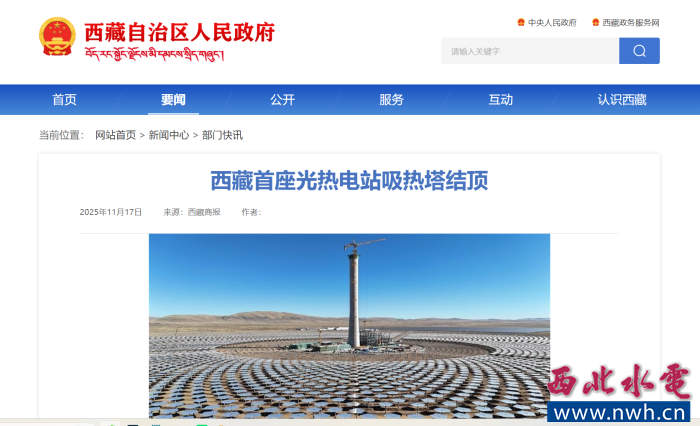
Task: Focus the 请输入关键字 search field
Action: click(x=530, y=51)
